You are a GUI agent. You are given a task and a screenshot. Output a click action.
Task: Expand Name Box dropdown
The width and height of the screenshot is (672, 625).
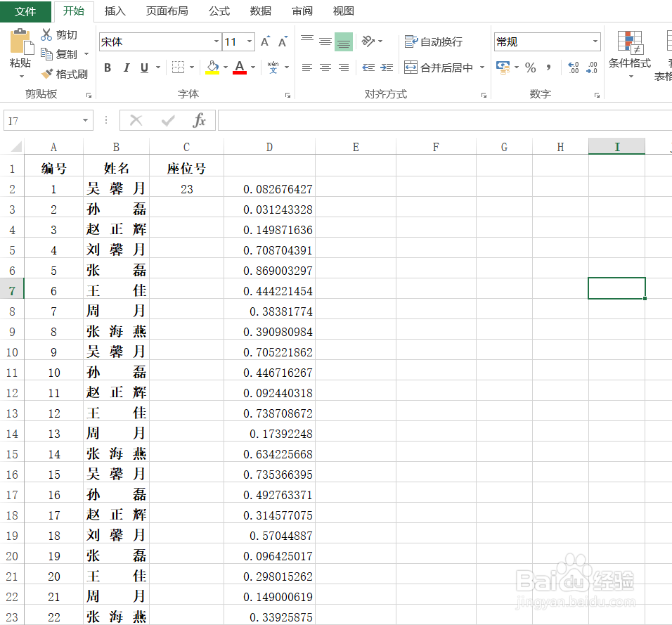(85, 120)
